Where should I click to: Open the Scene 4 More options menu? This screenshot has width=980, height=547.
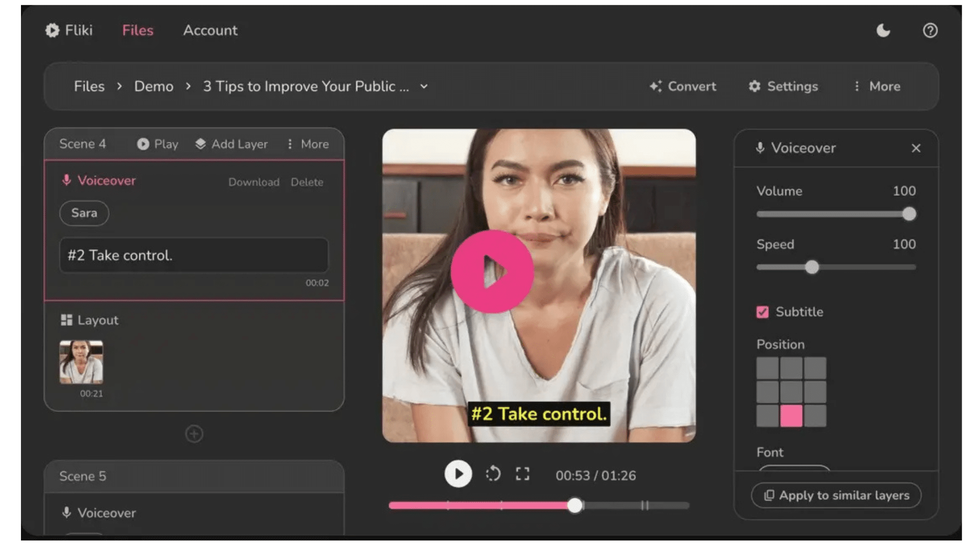(x=307, y=144)
